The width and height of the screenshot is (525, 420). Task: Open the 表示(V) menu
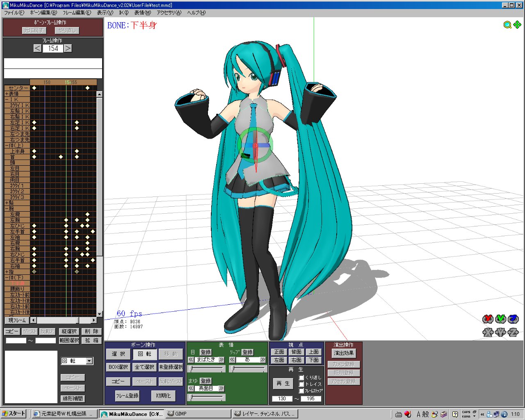(x=105, y=13)
